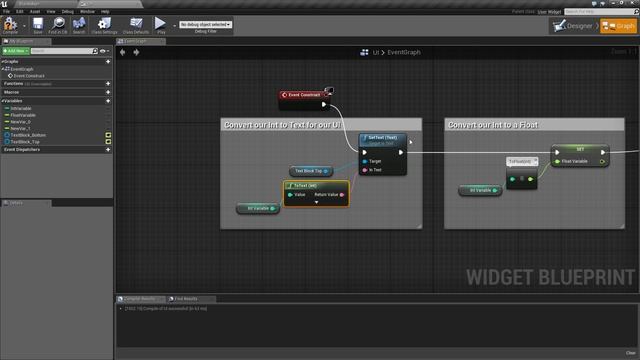Switch to Compiler Results tab
The height and width of the screenshot is (360, 640).
(x=141, y=299)
